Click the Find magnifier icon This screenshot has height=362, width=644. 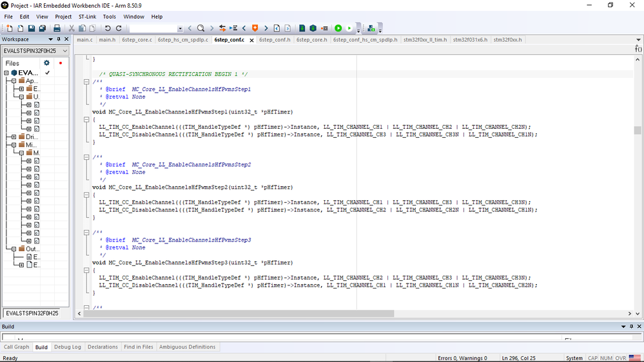201,28
